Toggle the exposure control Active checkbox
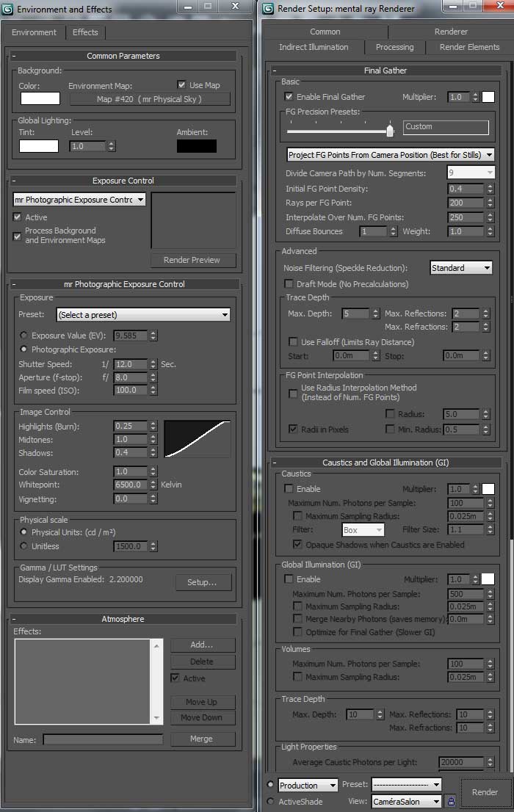Screen dimensions: 514x812 [17, 217]
